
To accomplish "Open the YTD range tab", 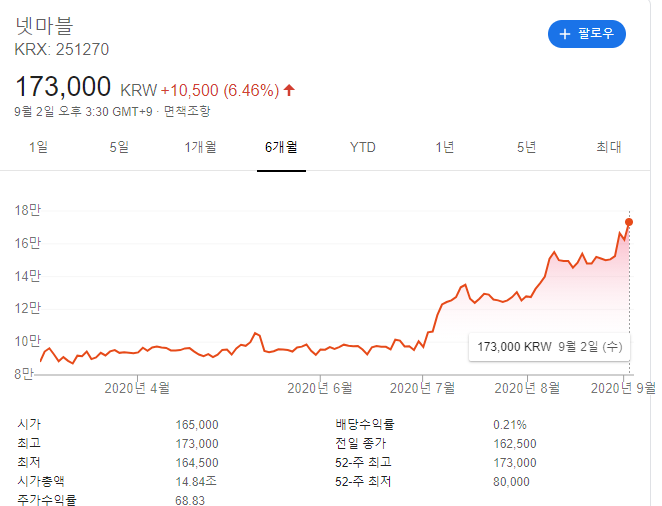I will [x=363, y=147].
